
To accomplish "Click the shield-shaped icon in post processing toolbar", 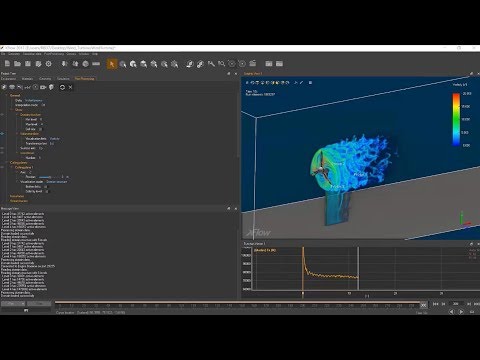I will [x=51, y=87].
